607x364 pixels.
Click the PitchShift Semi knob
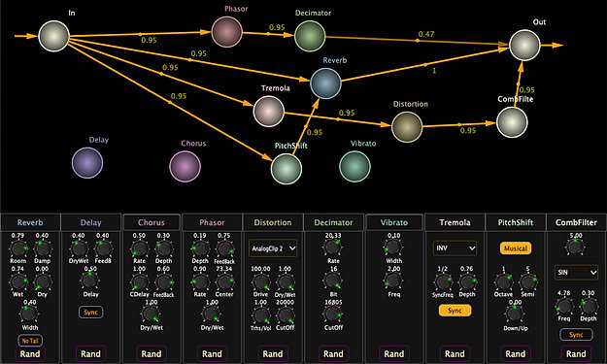coord(527,282)
